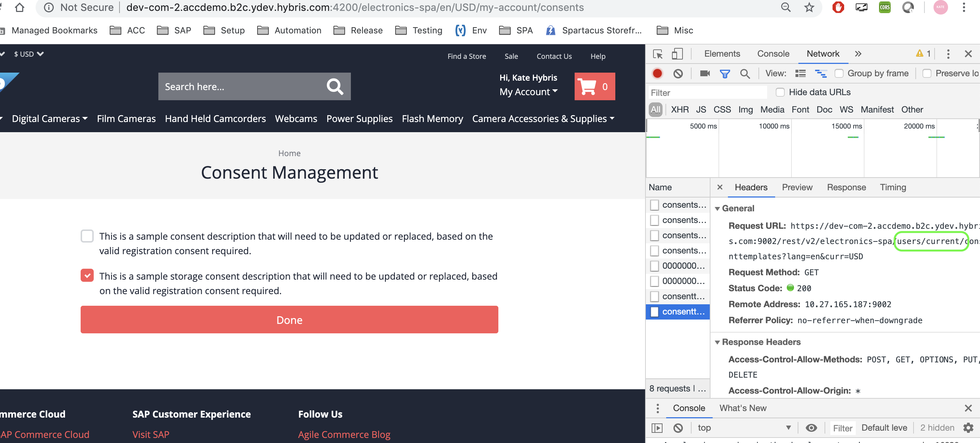Select the inspect element cursor tool

[x=658, y=54]
